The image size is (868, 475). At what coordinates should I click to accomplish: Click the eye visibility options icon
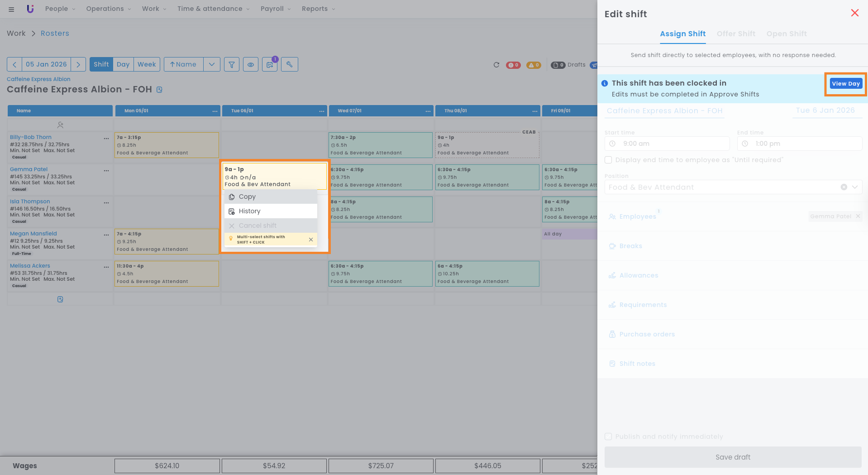251,65
